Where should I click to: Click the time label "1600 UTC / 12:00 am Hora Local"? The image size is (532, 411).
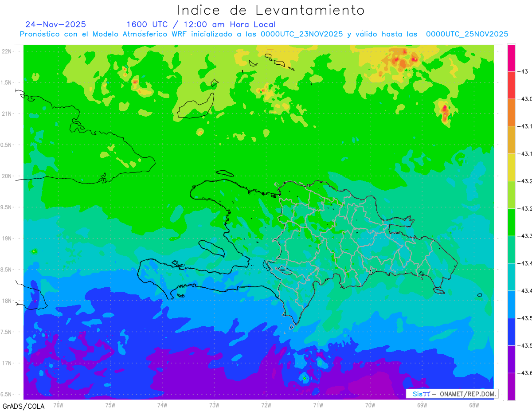point(201,25)
